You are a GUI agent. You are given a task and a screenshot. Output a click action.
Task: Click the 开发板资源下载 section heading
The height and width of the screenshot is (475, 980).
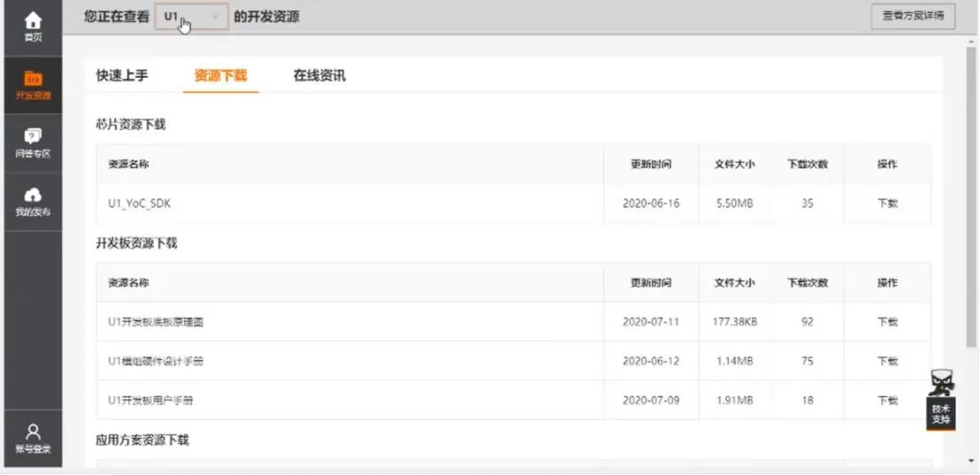(136, 244)
